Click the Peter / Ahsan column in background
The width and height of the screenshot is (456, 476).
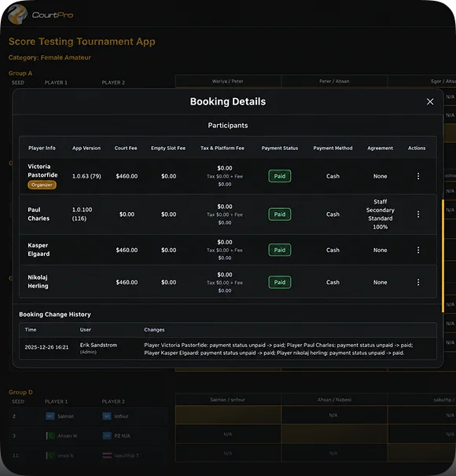point(334,81)
